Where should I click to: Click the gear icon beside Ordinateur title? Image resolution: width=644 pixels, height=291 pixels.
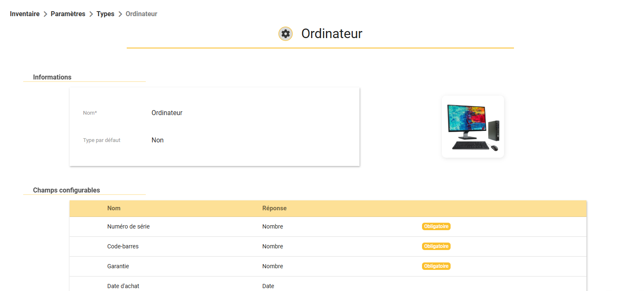[285, 34]
